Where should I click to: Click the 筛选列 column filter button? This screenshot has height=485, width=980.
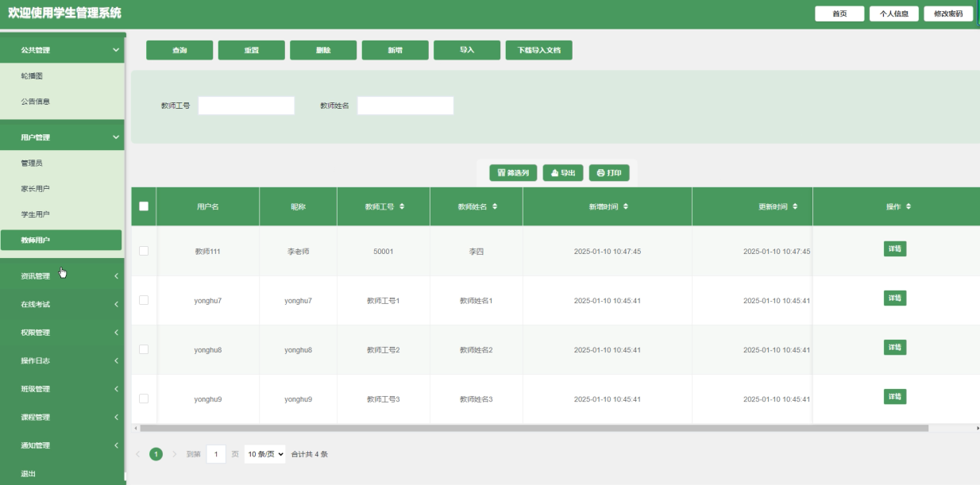[513, 173]
